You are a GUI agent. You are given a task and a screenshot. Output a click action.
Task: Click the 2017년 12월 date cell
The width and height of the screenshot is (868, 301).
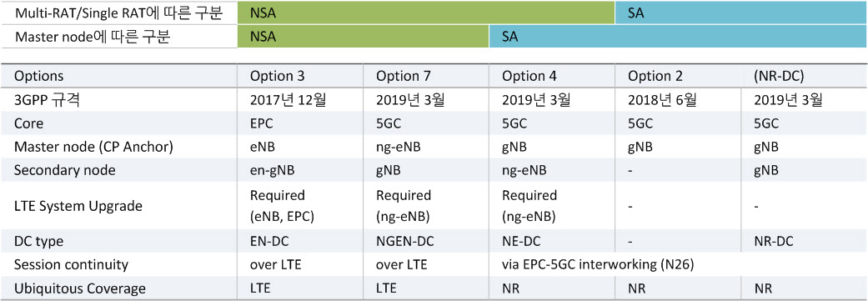tap(288, 100)
